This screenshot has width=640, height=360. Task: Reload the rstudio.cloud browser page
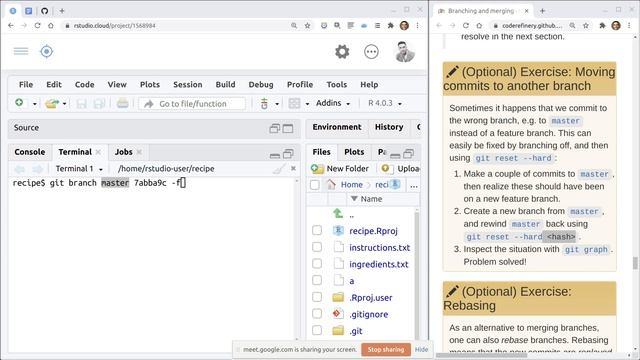(x=38, y=25)
